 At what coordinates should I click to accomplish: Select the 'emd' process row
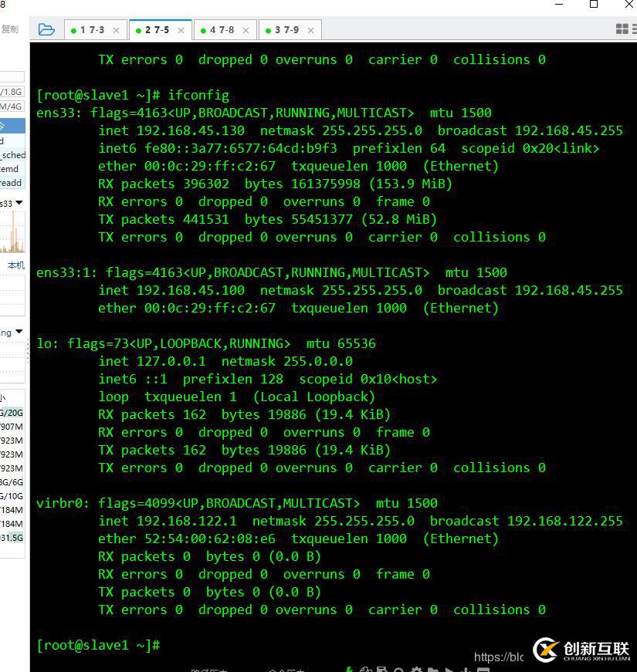click(13, 169)
